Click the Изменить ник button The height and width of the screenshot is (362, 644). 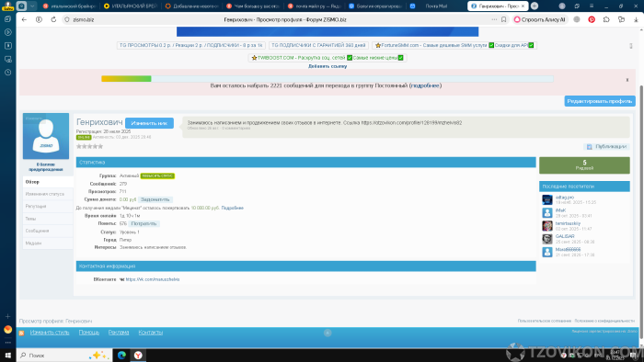click(149, 123)
